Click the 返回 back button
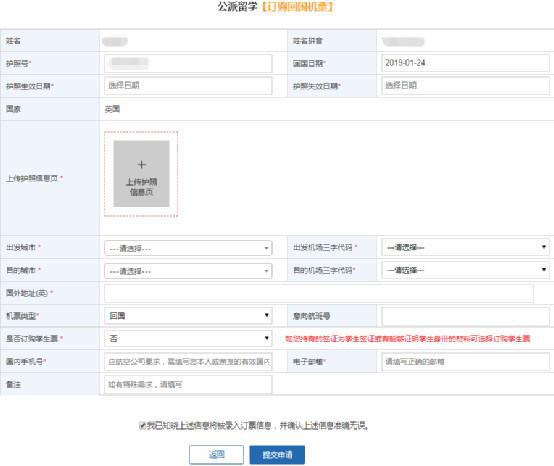Viewport: 554px width, 466px height. tap(216, 455)
